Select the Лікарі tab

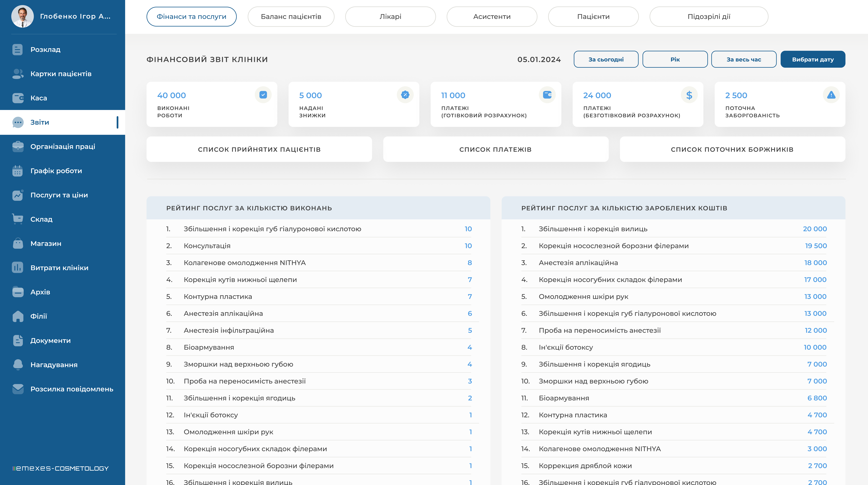tap(390, 16)
